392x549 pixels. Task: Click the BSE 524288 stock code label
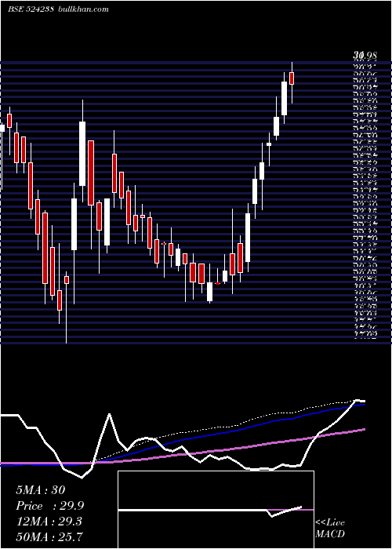(x=31, y=9)
